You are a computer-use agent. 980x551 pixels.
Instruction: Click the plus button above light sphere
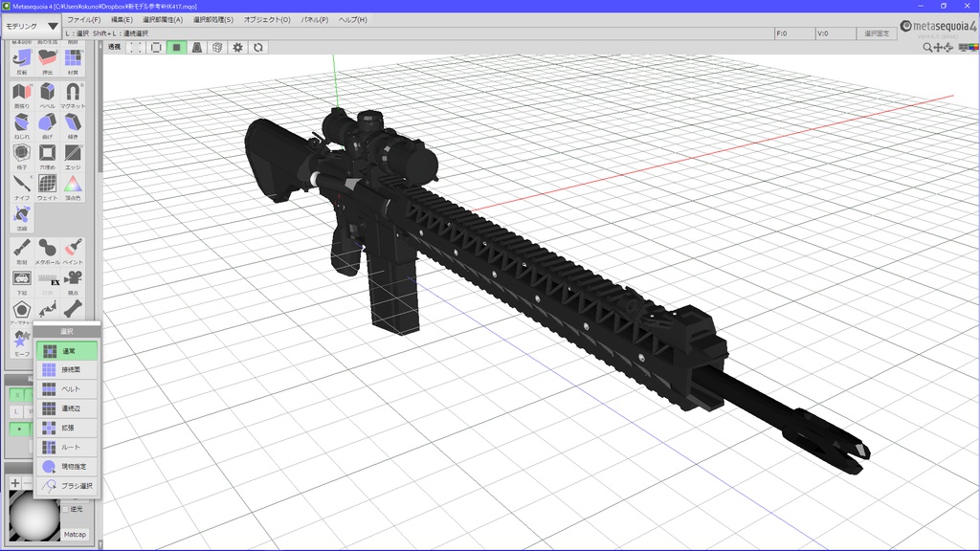coord(15,483)
